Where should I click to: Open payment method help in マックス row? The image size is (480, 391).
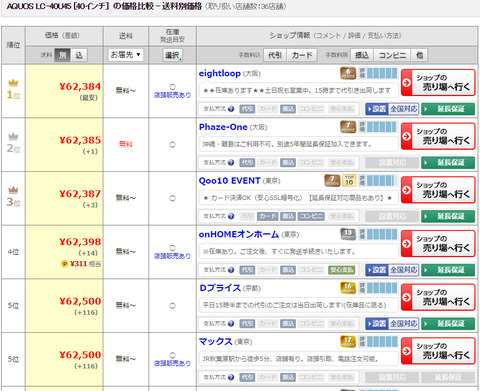click(231, 377)
